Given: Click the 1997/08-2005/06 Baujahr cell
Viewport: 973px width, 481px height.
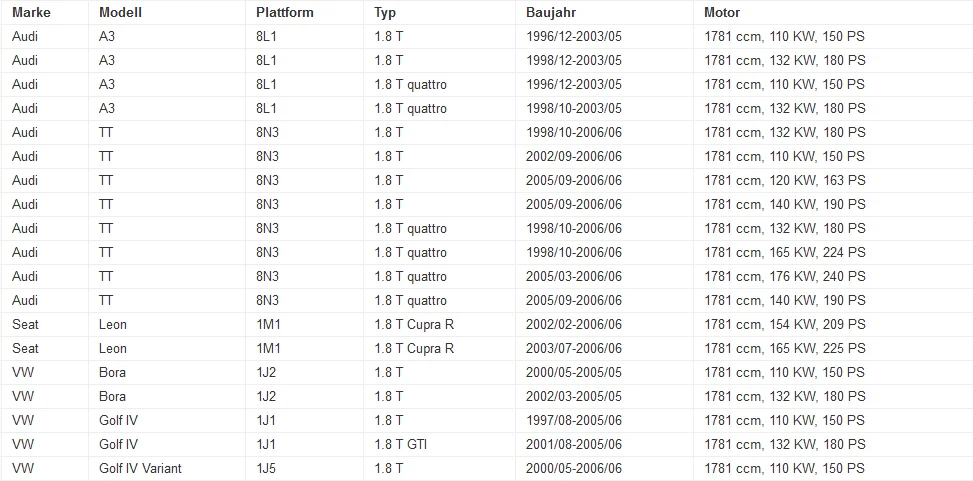Looking at the screenshot, I should click(x=573, y=421).
